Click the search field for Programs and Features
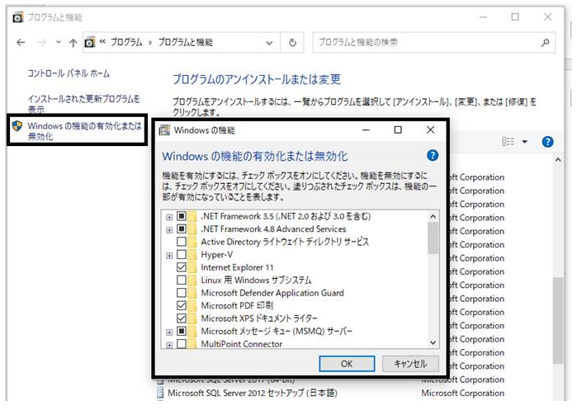Screen dimensions: 577x415 tap(434, 43)
